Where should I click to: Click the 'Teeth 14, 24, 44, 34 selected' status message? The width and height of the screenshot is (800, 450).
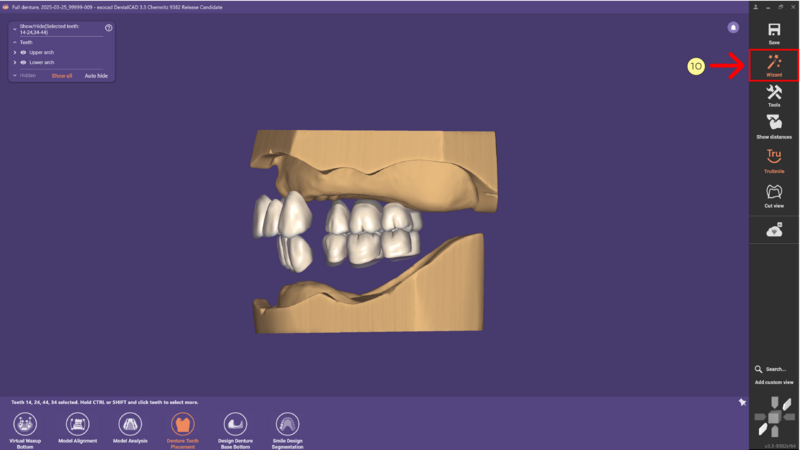(105, 402)
